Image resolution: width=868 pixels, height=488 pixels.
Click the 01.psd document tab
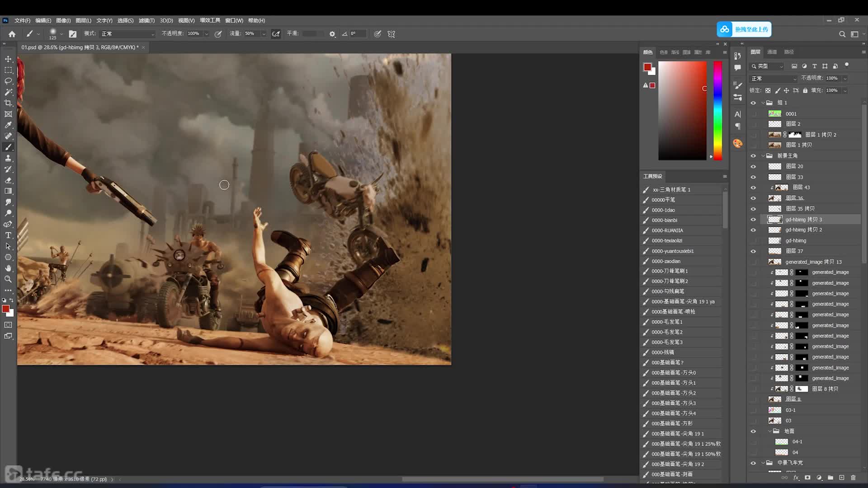tap(80, 47)
